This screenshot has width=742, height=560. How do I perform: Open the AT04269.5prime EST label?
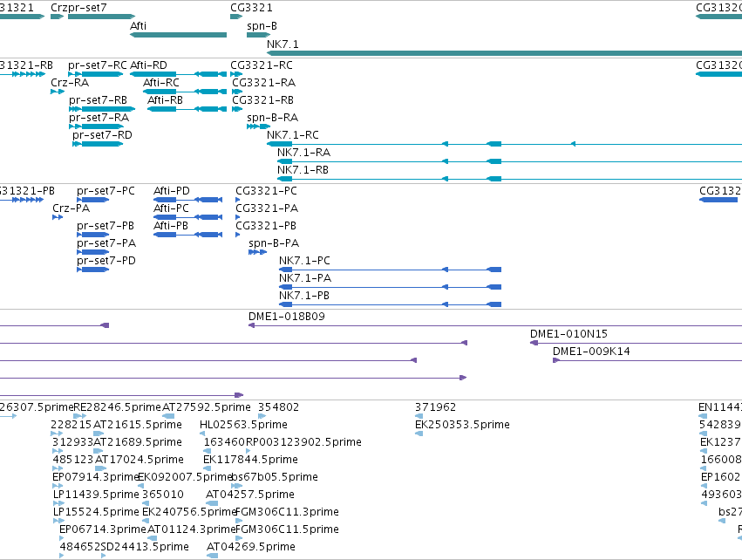click(251, 547)
